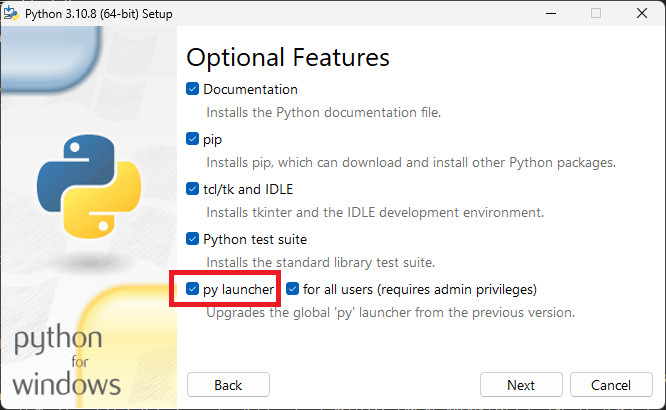This screenshot has height=410, width=666.
Task: Click the pip description text
Action: pyautogui.click(x=411, y=163)
